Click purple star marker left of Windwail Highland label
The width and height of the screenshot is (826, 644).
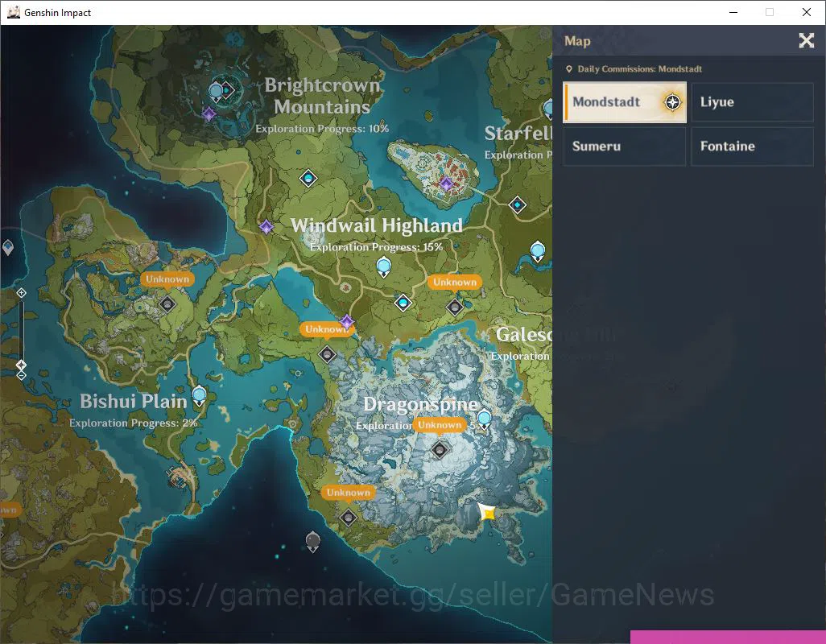click(x=266, y=227)
